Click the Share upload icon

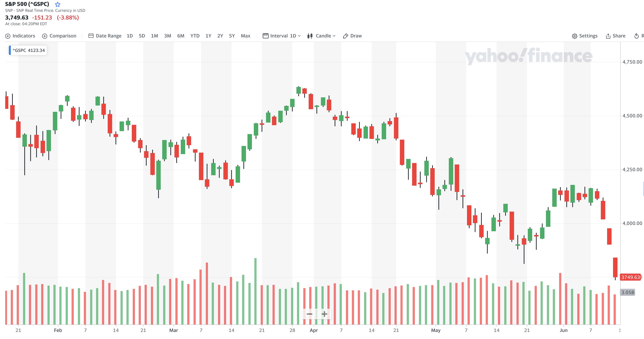[x=608, y=36]
